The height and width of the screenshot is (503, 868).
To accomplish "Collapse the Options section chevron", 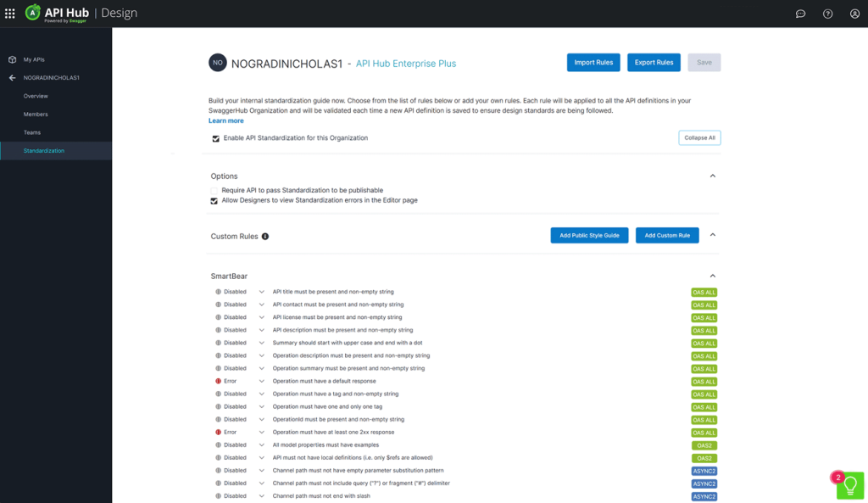I will [x=712, y=176].
